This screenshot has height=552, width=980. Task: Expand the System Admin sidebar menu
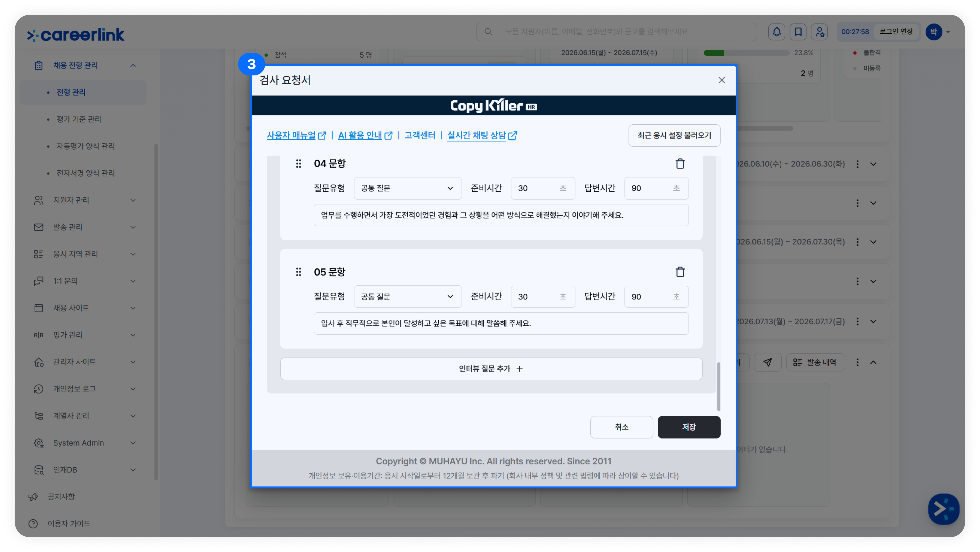133,443
